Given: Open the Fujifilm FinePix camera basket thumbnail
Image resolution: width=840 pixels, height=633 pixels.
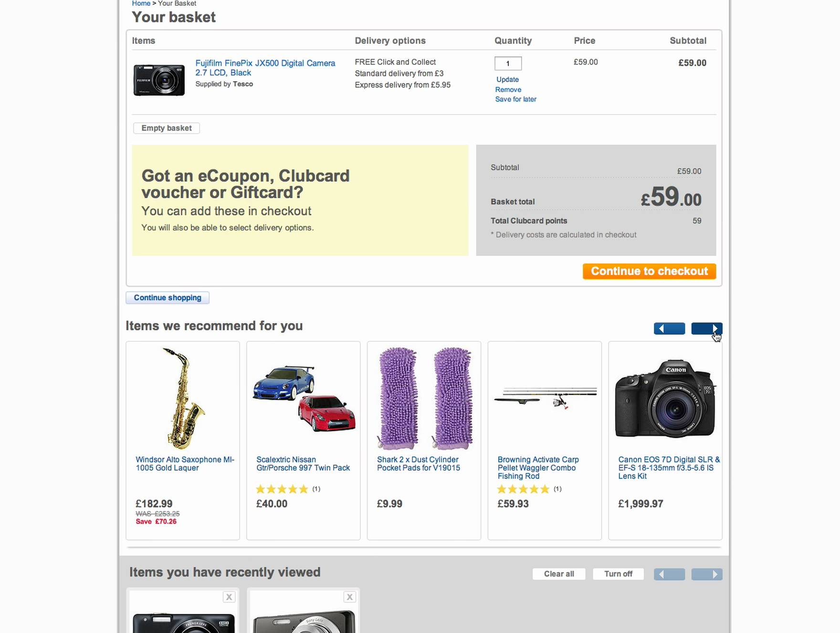Looking at the screenshot, I should point(159,80).
